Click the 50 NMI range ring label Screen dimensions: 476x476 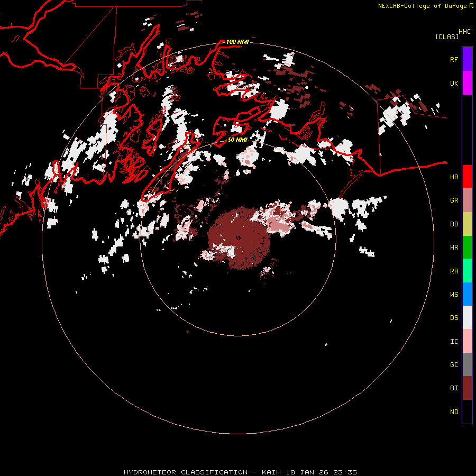pyautogui.click(x=237, y=140)
